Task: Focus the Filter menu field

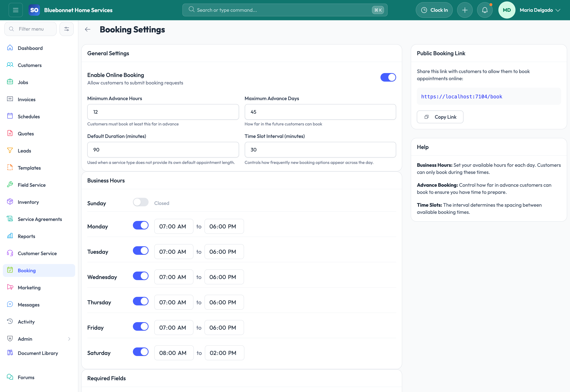Action: click(30, 29)
